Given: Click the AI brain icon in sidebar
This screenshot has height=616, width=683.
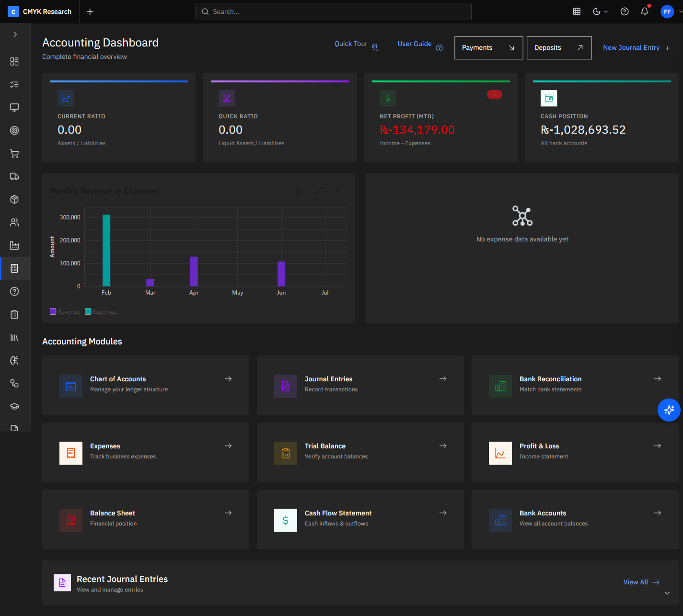Looking at the screenshot, I should 14,360.
